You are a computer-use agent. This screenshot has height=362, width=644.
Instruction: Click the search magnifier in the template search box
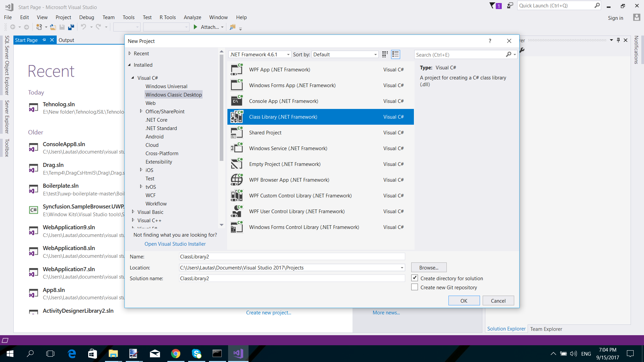click(509, 54)
